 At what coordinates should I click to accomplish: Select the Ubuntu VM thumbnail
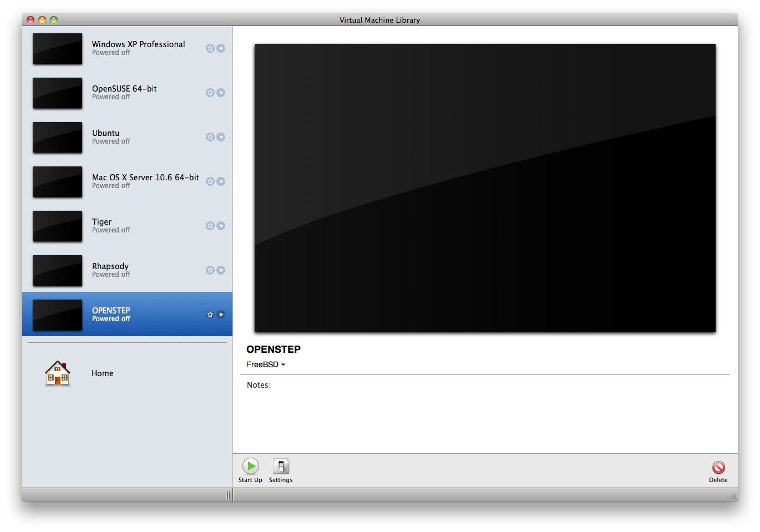point(58,138)
